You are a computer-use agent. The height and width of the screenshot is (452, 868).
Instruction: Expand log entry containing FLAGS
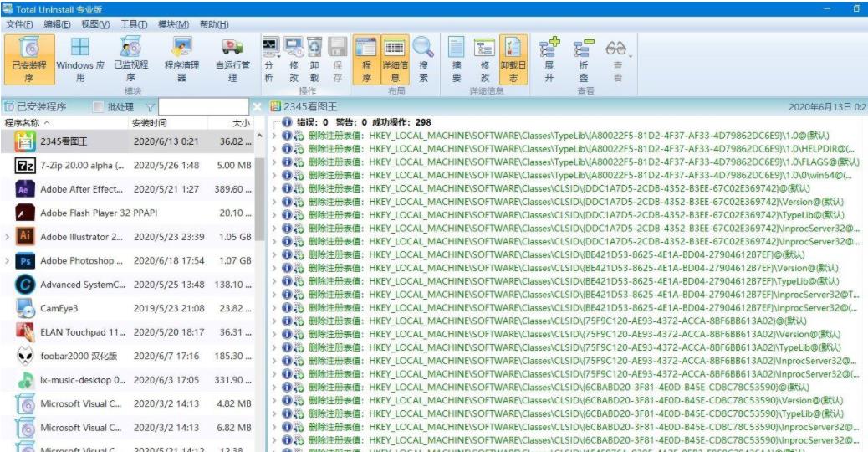pos(275,162)
